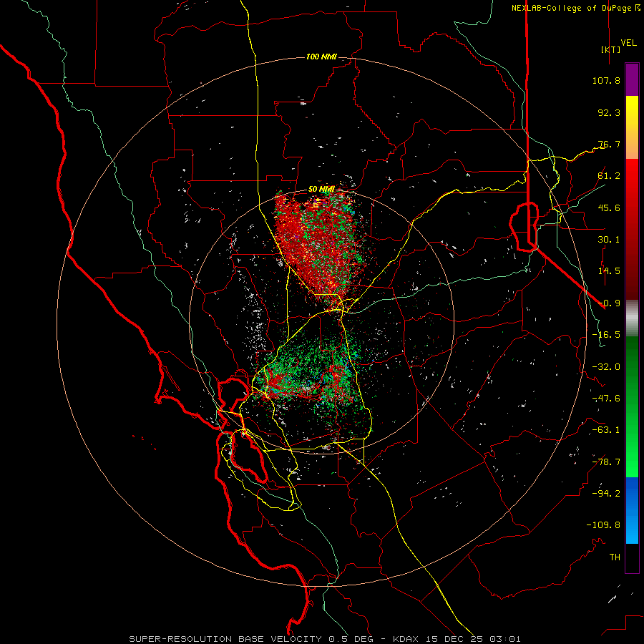The image size is (644, 644).
Task: Click the [KT] units label
Action: (611, 49)
